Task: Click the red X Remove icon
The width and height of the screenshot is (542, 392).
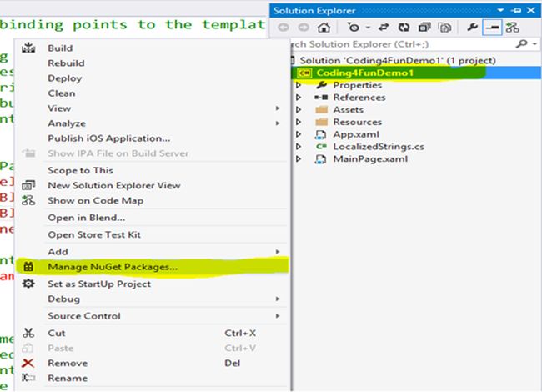Action: coord(28,363)
